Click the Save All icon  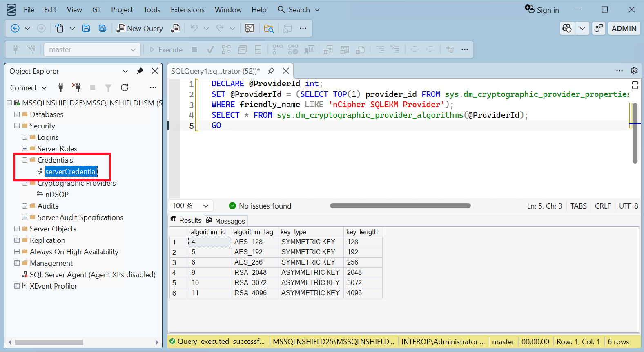103,28
